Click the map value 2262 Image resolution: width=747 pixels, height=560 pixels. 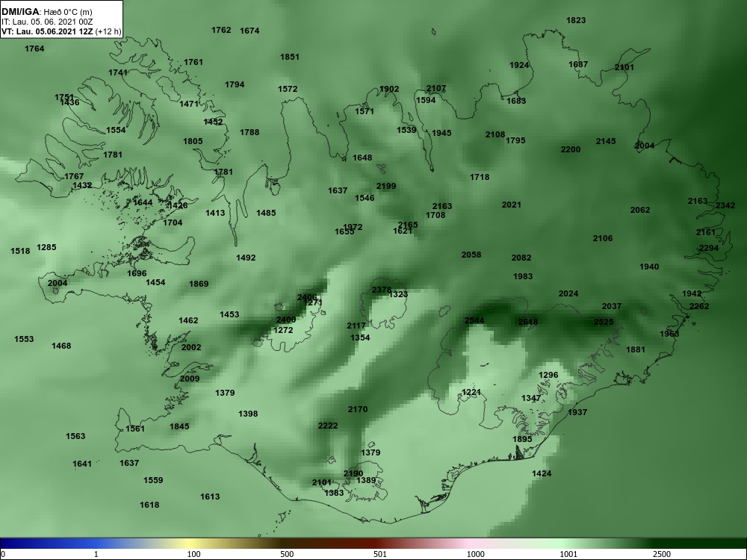coord(699,306)
